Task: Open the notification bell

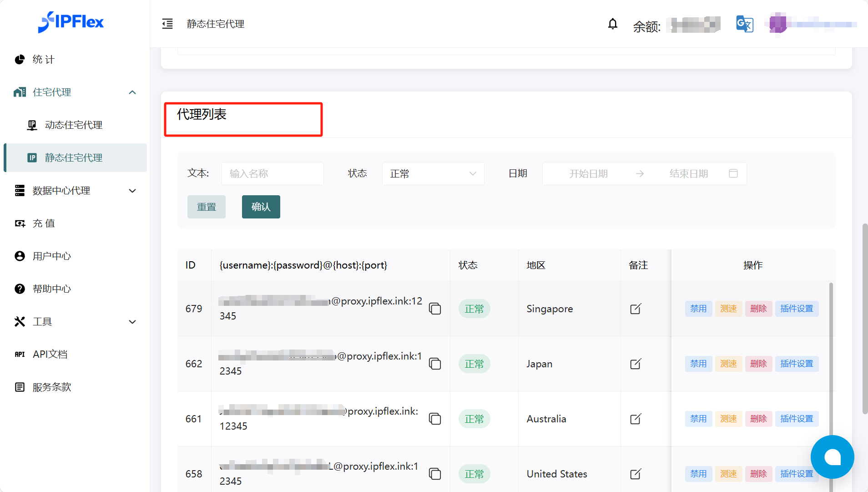Action: [613, 24]
